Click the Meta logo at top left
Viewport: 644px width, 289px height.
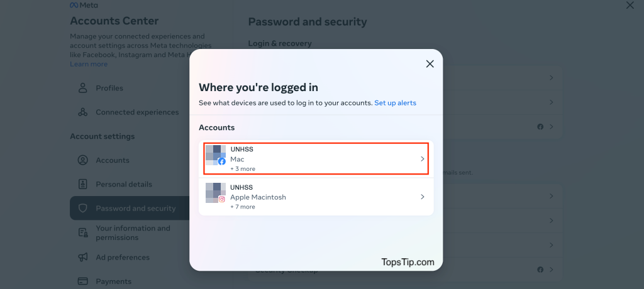(x=84, y=5)
